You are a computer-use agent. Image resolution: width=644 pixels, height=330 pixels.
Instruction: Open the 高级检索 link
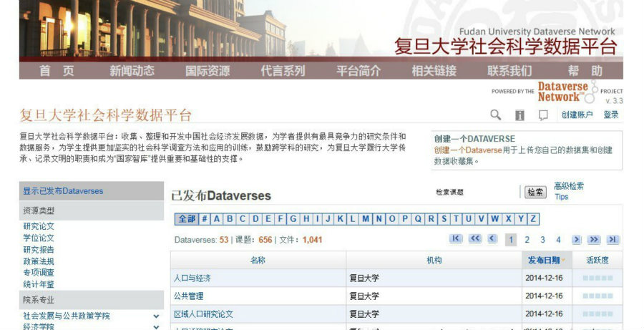pos(569,186)
